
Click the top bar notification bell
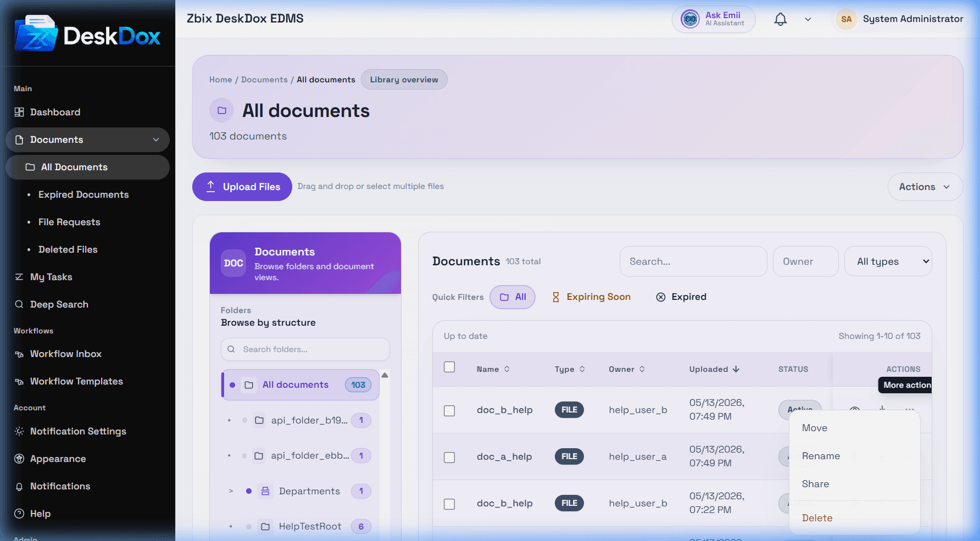click(781, 19)
